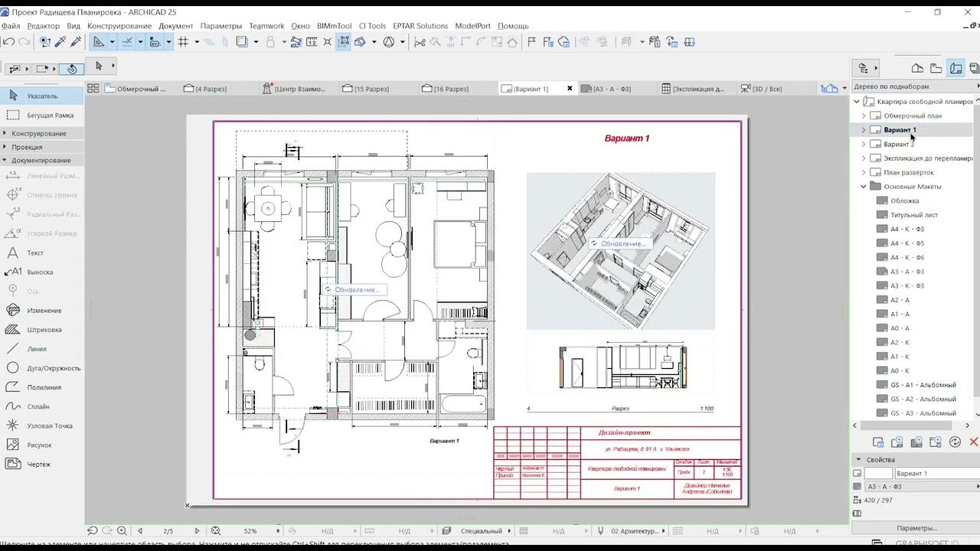Toggle grid snap display in toolbar
The width and height of the screenshot is (980, 551).
point(183,42)
